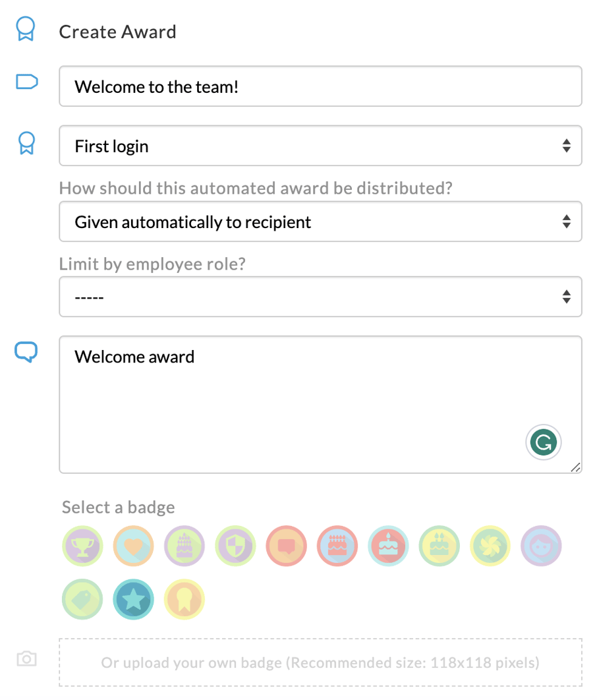This screenshot has height=700, width=597.
Task: Click the Create Award heading
Action: click(x=118, y=31)
